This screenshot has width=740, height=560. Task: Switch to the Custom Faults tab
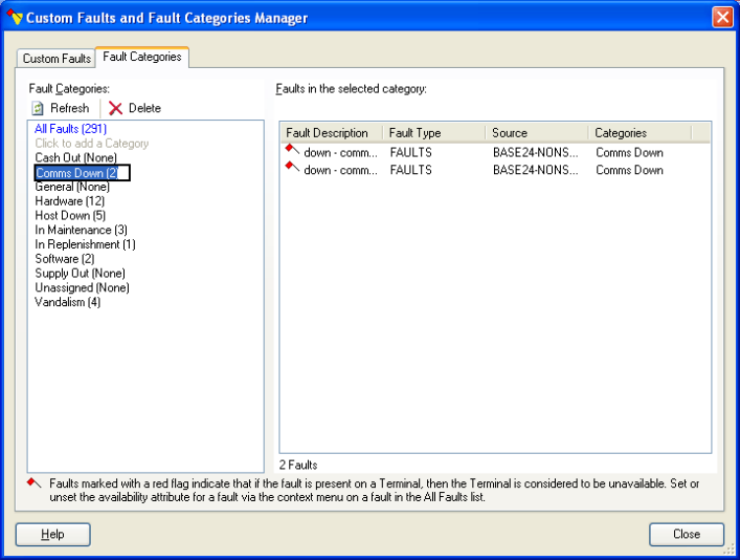coord(56,59)
